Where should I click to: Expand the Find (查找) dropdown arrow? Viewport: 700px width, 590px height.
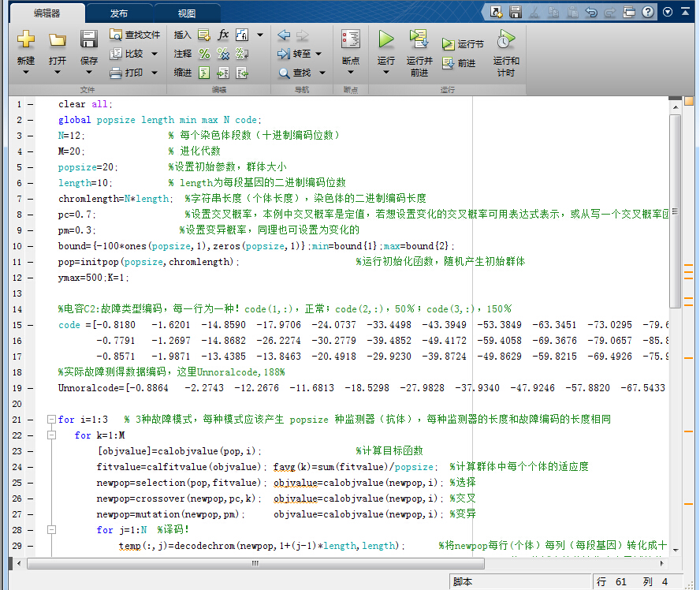coord(322,73)
